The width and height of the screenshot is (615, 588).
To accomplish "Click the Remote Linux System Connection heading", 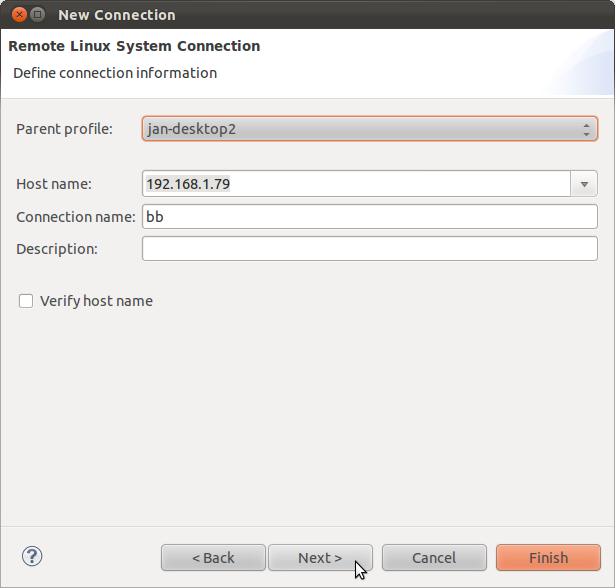I will 134,46.
